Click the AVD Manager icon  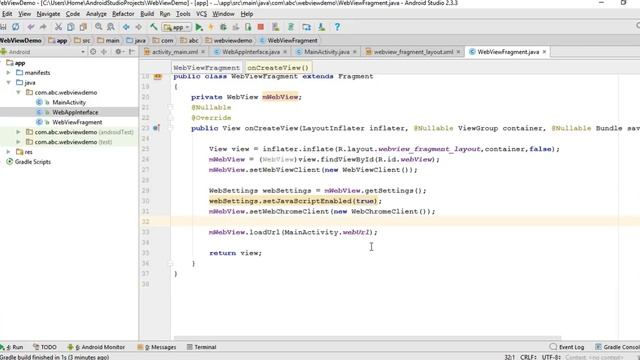click(x=276, y=27)
